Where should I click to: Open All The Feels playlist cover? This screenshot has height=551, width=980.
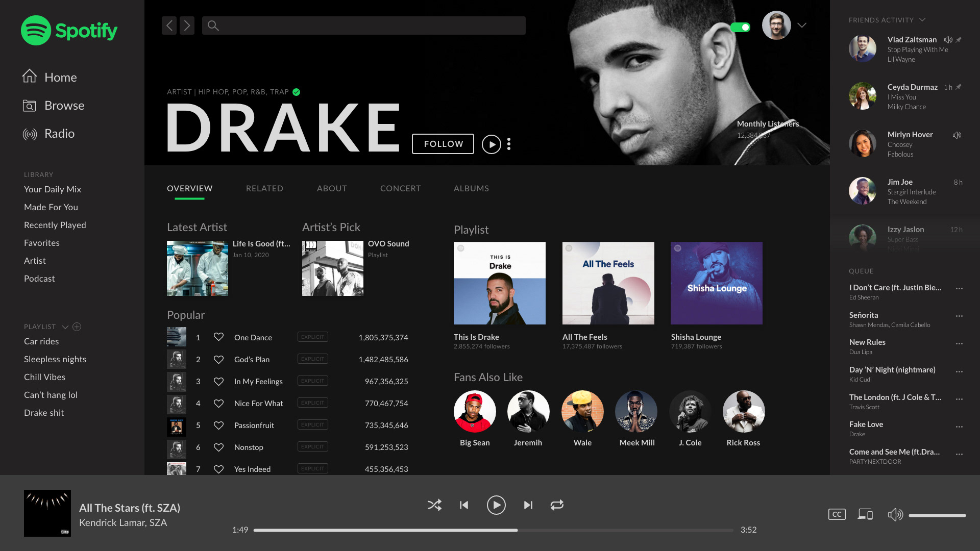pos(608,283)
